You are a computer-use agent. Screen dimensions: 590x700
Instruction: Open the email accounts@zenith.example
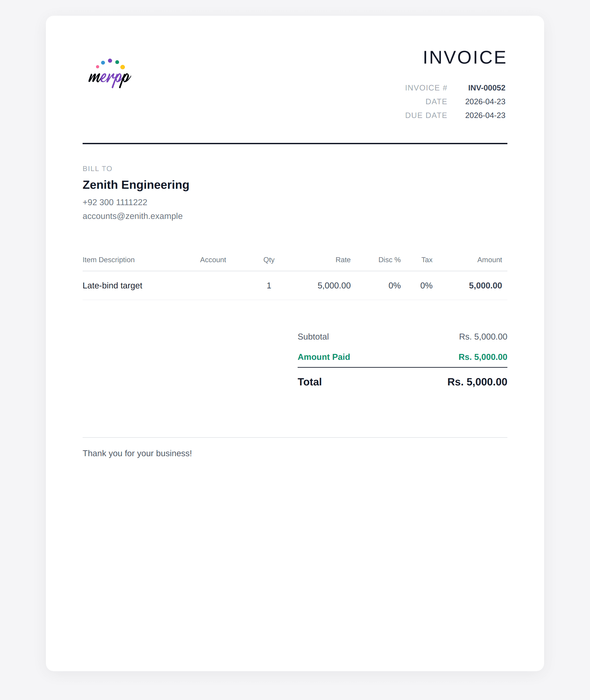tap(132, 216)
